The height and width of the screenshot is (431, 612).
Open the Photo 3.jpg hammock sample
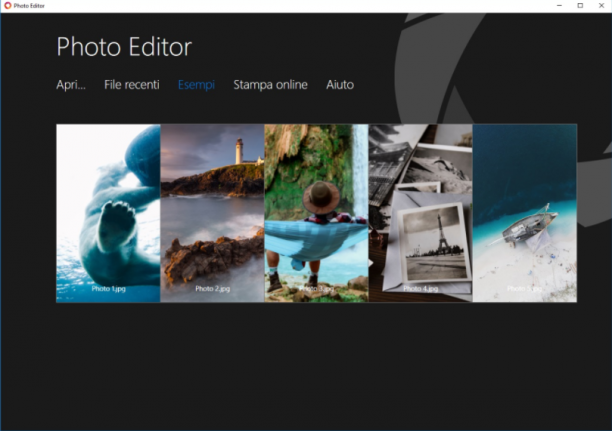point(317,213)
